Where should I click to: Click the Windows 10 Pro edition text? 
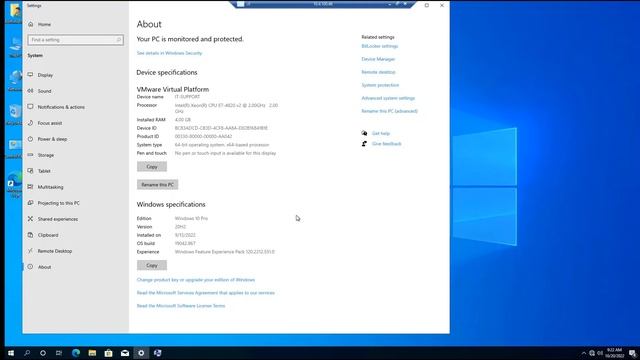[x=191, y=218]
